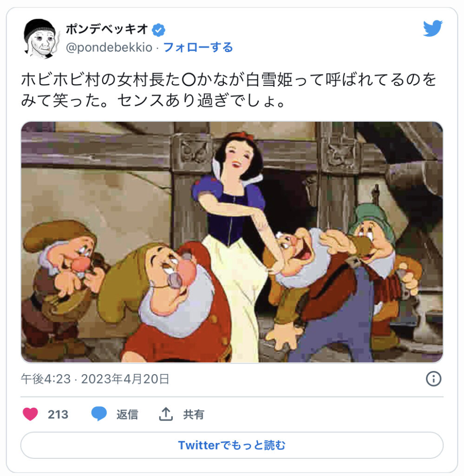Click the display name ポンデベッキオ
The image size is (464, 476).
point(107,29)
